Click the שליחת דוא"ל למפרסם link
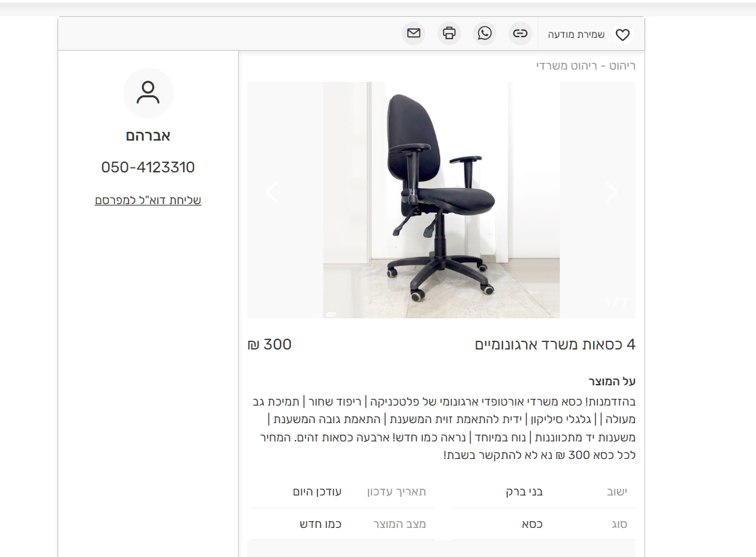 pos(148,201)
